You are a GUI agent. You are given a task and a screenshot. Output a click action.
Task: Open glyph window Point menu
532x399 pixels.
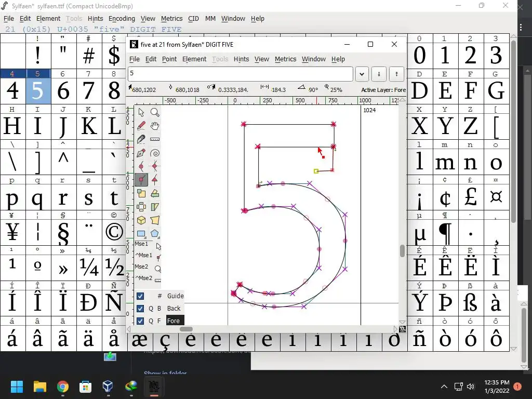169,59
